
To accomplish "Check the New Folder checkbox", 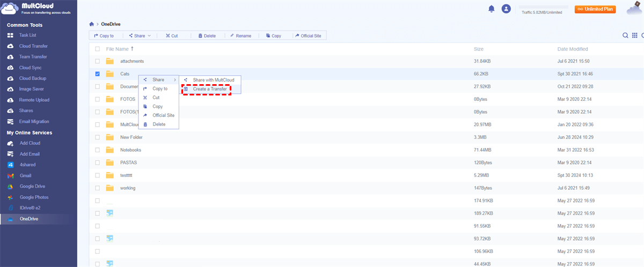I will coord(98,137).
